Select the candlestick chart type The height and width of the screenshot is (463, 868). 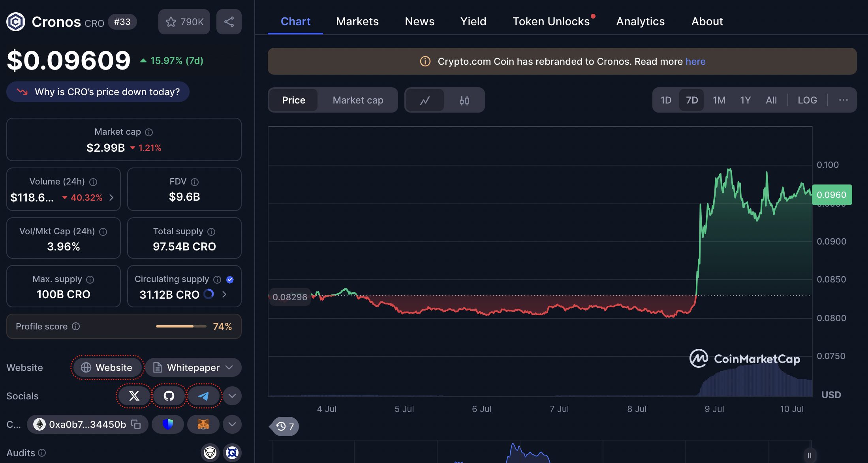(x=464, y=100)
